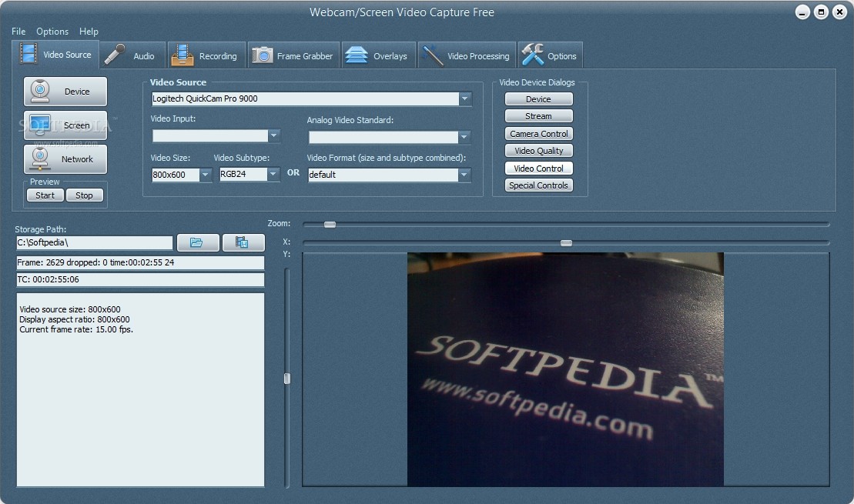Click the vertical Y position slider handle
The width and height of the screenshot is (854, 504).
287,379
